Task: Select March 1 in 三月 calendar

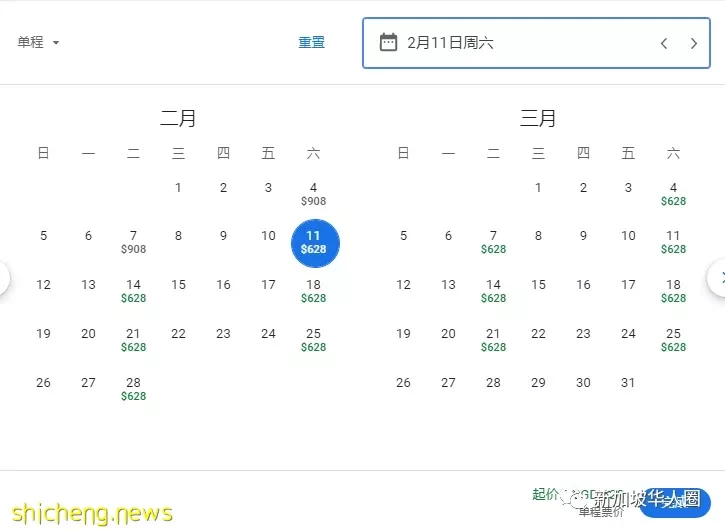Action: tap(538, 188)
